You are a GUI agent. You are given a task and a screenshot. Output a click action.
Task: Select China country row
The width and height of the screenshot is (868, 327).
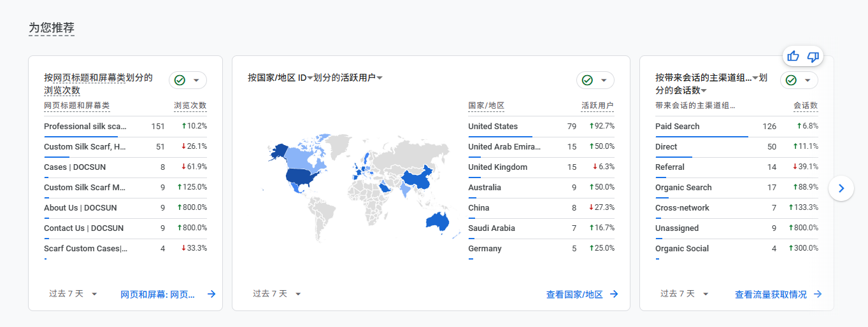point(541,208)
